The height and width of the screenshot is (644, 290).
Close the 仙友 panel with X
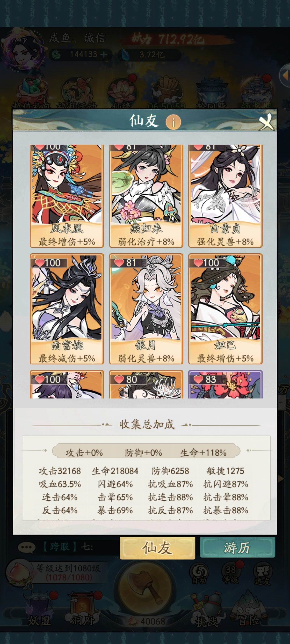click(266, 122)
